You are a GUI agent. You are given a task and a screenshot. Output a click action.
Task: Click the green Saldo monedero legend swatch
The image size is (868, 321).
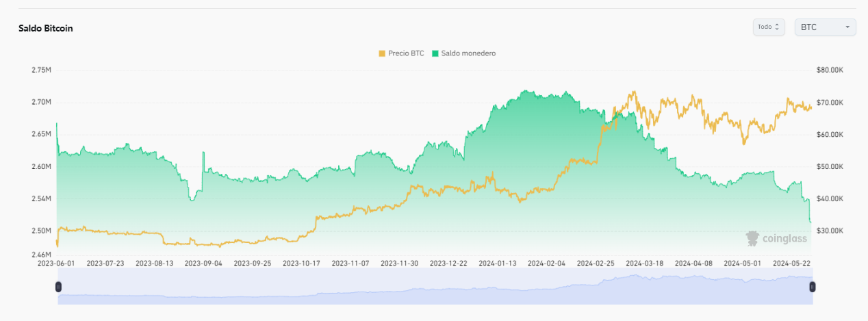pos(435,53)
